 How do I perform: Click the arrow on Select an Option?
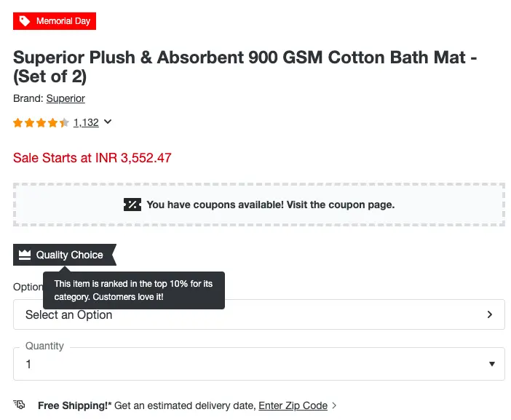489,314
